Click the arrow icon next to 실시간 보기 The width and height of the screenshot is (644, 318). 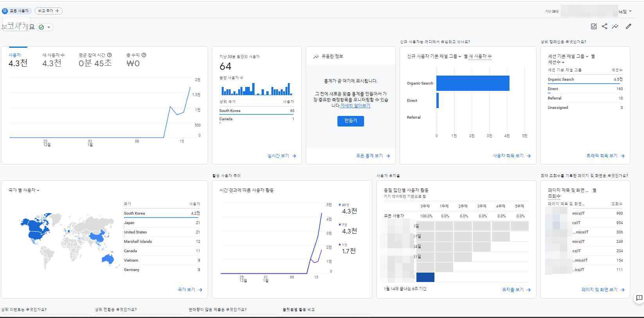(294, 156)
